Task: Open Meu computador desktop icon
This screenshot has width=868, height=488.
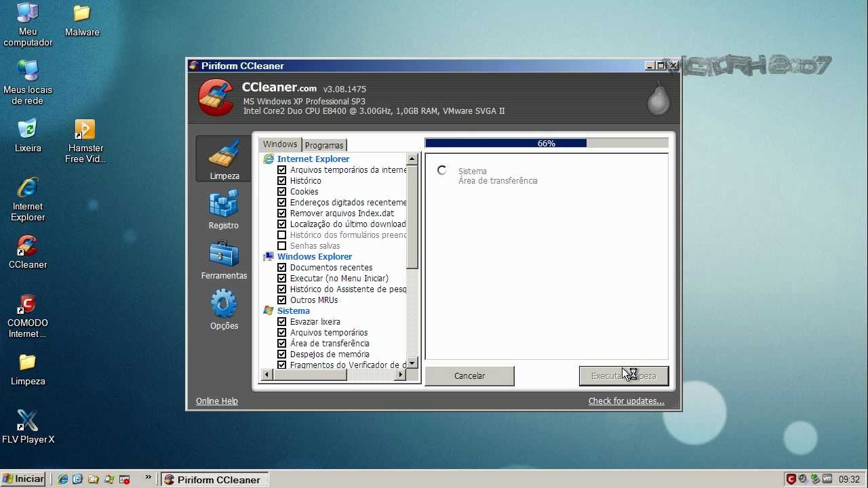Action: (28, 25)
